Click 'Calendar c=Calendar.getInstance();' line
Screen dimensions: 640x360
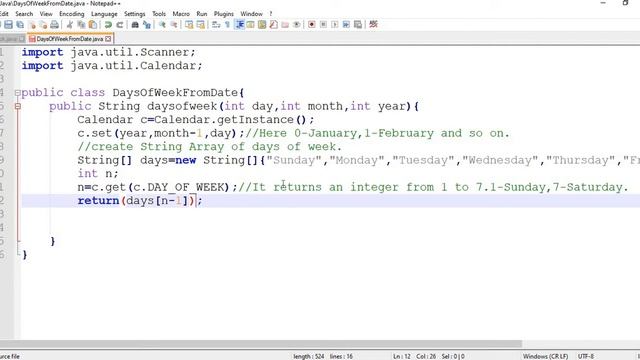point(196,120)
